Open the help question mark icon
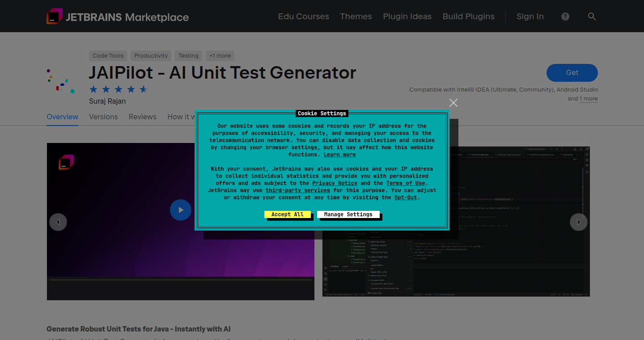This screenshot has height=340, width=644. pyautogui.click(x=565, y=17)
